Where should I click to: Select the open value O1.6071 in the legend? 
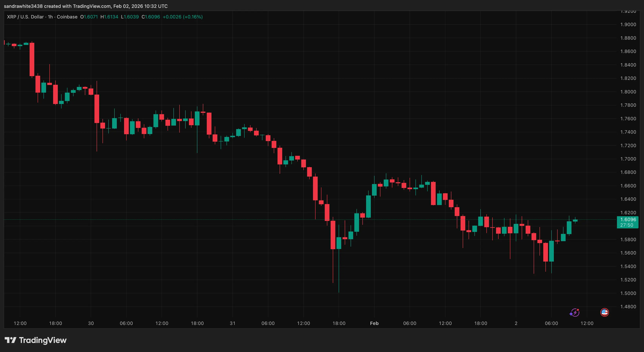pos(89,17)
